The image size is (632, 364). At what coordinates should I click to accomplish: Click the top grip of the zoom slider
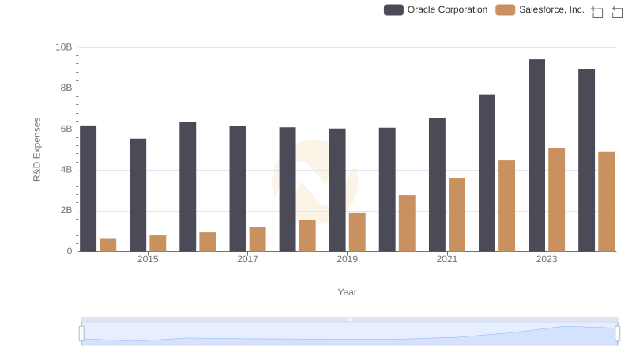tap(349, 319)
